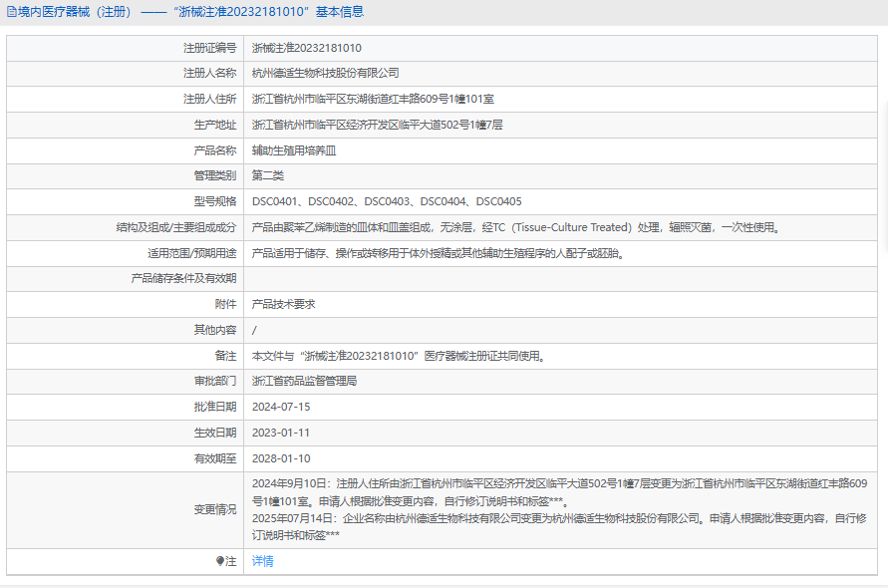Screen dimensions: 888x588
Task: Select the page title 境内医疗器械（注册）基本信息
Action: tap(190, 12)
